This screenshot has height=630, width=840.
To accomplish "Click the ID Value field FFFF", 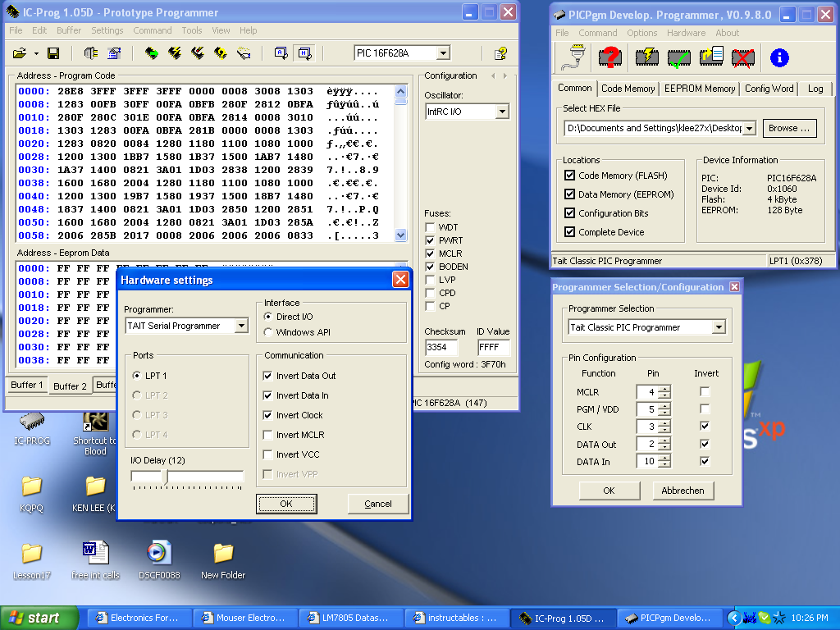I will click(493, 347).
